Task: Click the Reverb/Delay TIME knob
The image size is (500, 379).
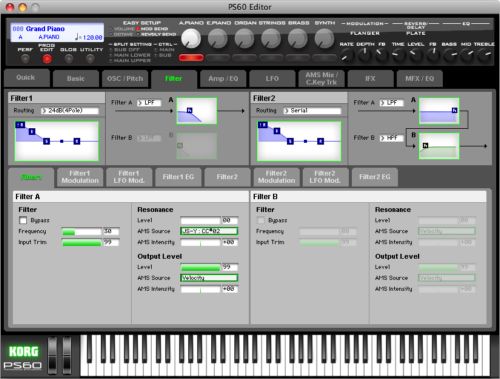Action: 398,55
